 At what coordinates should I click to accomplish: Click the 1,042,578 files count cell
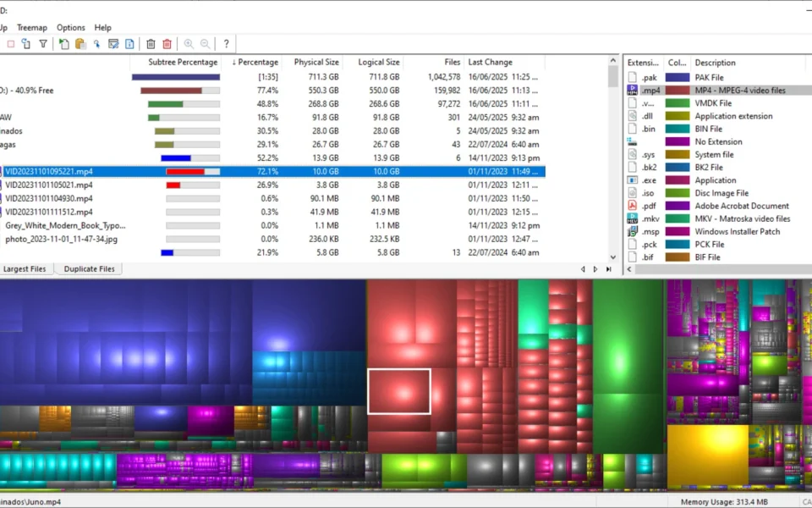point(444,77)
